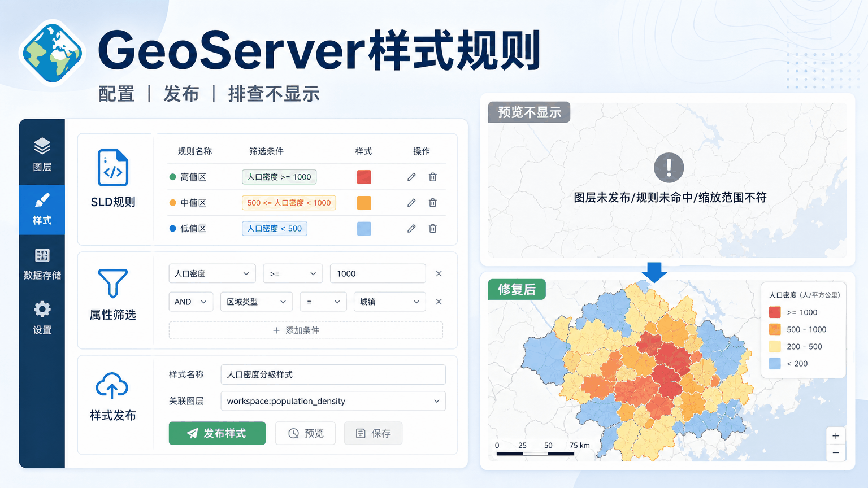Click the 1000 value input field
Viewport: 868px width, 488px height.
click(x=377, y=273)
